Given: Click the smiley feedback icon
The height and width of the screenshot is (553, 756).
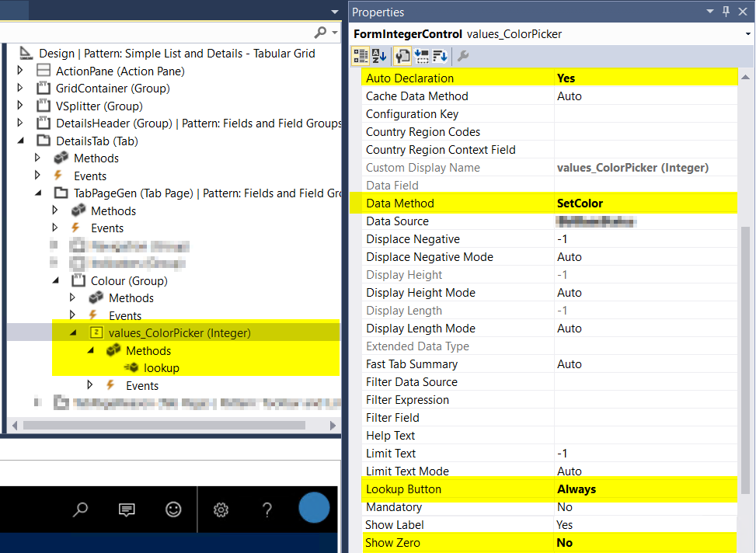Looking at the screenshot, I should (x=173, y=510).
